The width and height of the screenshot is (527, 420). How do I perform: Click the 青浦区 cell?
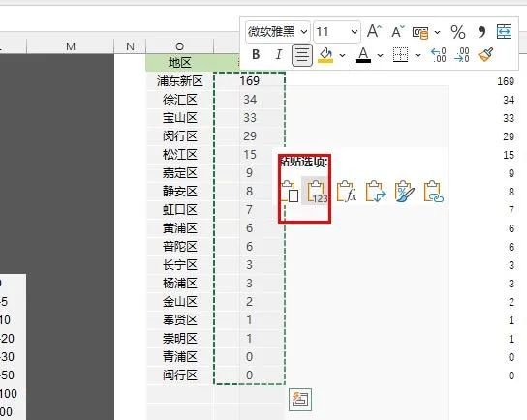pos(180,356)
